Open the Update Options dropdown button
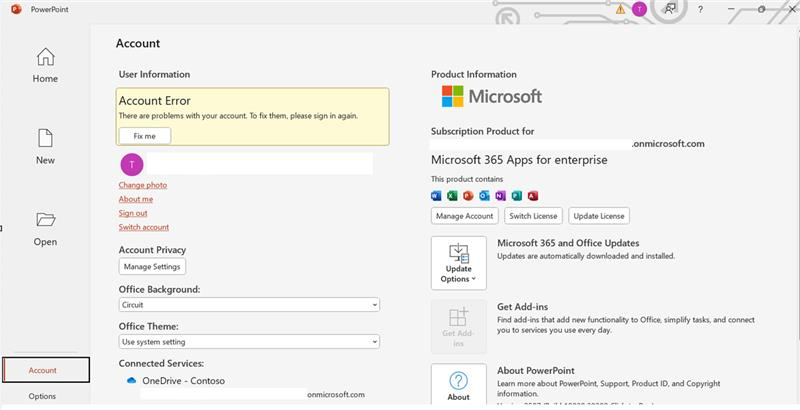This screenshot has height=410, width=800. pyautogui.click(x=459, y=263)
